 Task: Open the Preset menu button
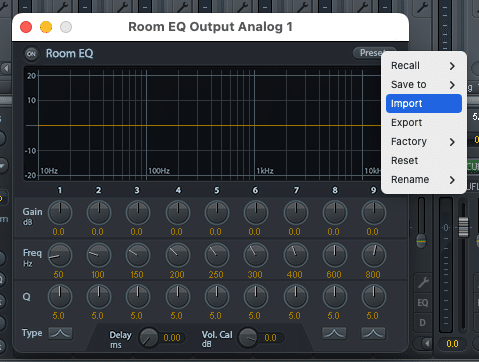point(370,53)
